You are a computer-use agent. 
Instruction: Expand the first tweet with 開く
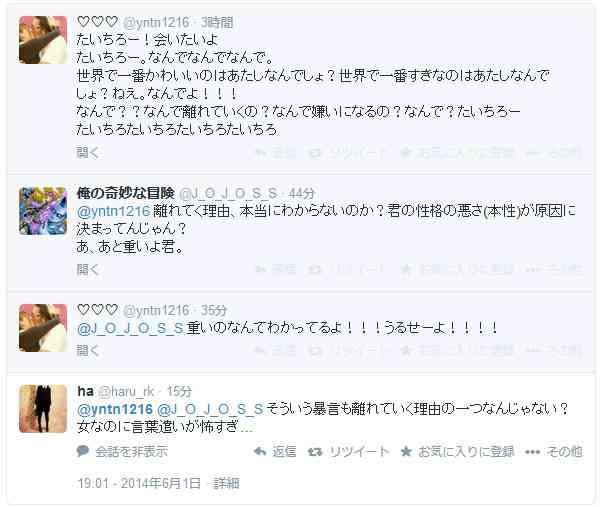(x=88, y=153)
